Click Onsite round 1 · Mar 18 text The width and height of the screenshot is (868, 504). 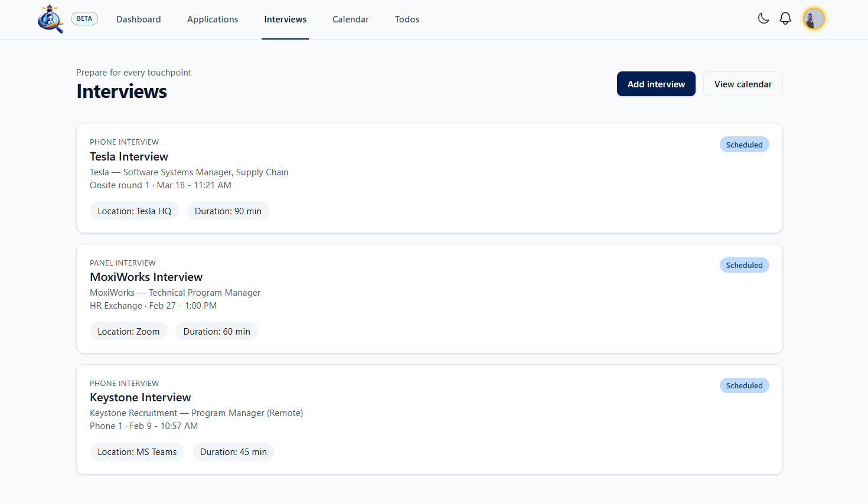(x=161, y=185)
